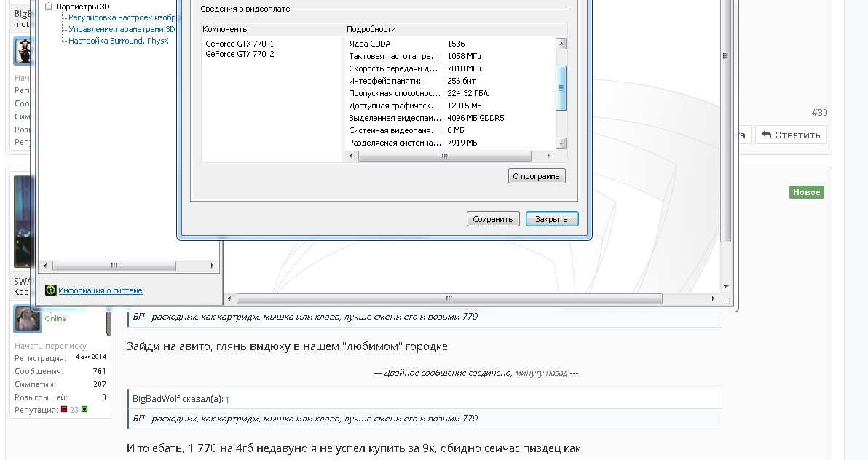Click tree pane scroll-left arrow
Image resolution: width=868 pixels, height=460 pixels.
pyautogui.click(x=45, y=266)
